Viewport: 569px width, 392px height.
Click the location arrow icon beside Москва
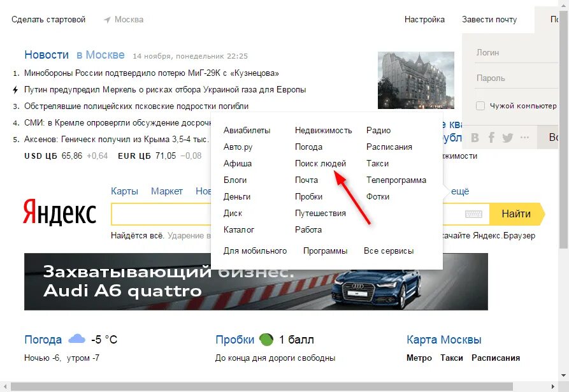107,20
